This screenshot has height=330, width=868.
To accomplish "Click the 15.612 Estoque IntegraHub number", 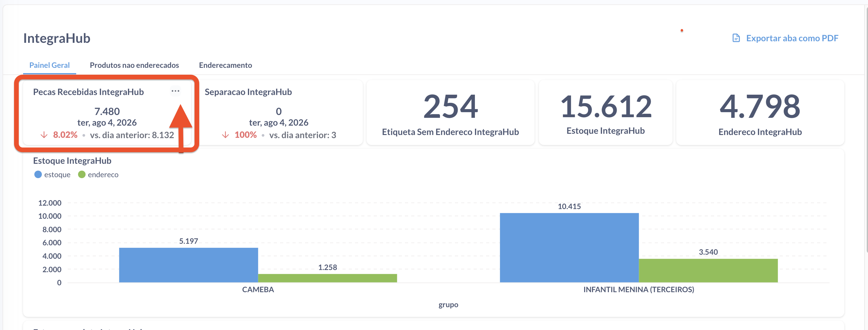I will (x=606, y=107).
